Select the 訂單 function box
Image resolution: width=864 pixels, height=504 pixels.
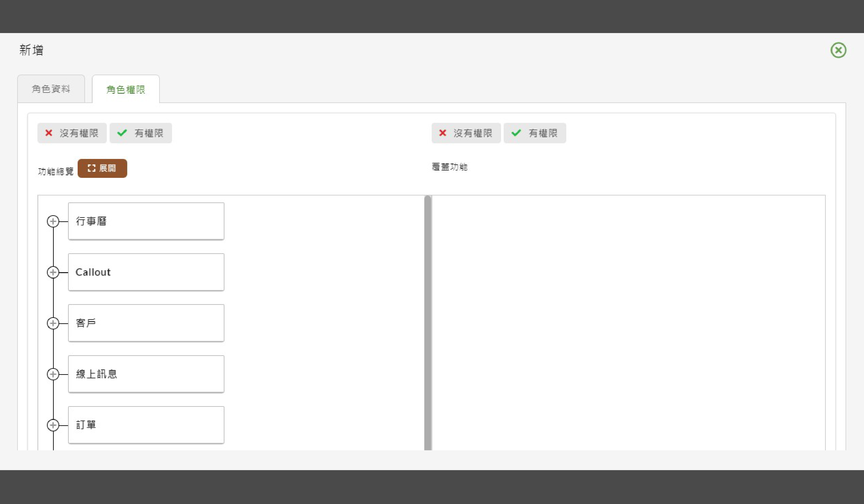coord(146,425)
